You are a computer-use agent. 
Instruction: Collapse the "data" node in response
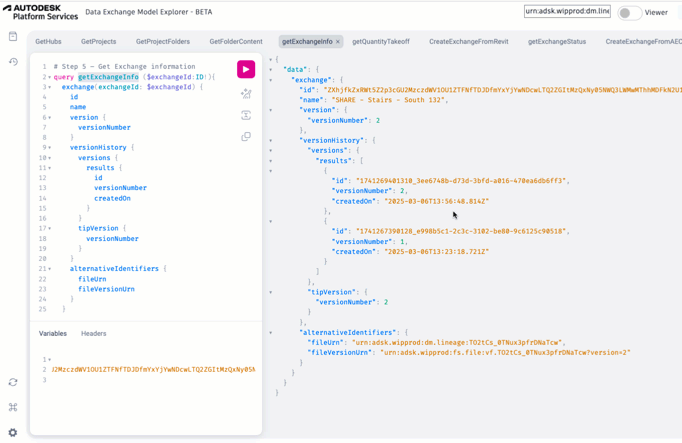271,70
